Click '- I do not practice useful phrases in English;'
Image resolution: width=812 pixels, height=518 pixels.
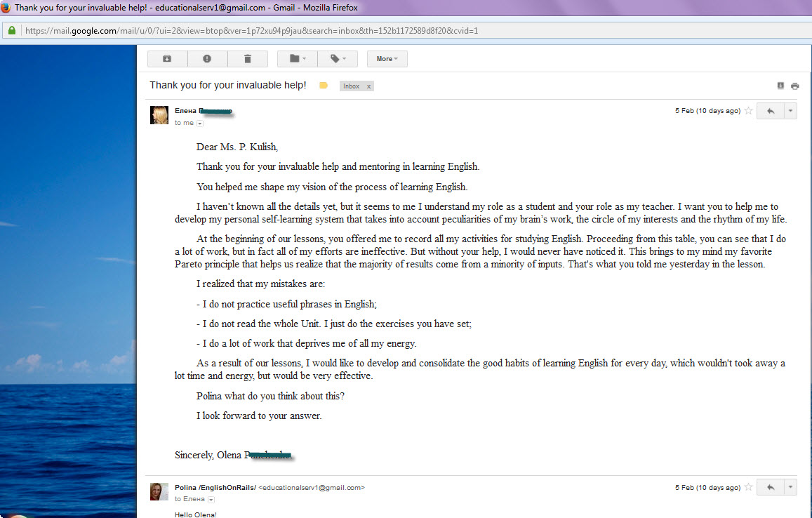tap(286, 304)
